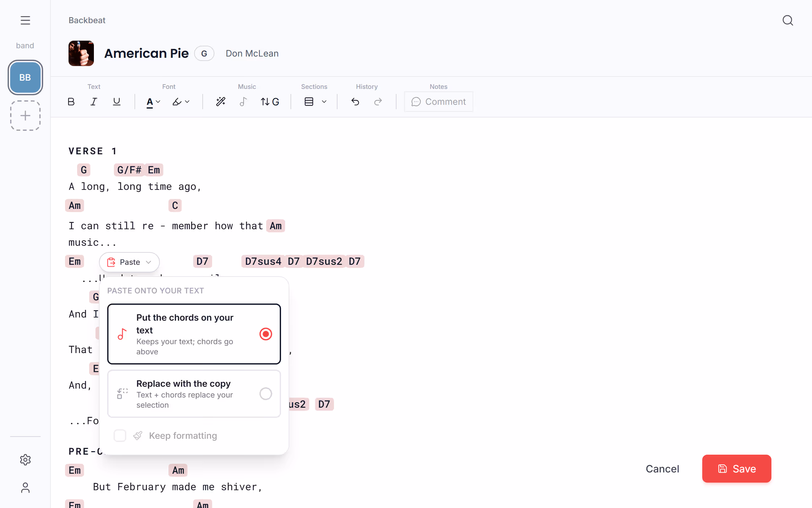Save the song changes
812x508 pixels.
(737, 469)
